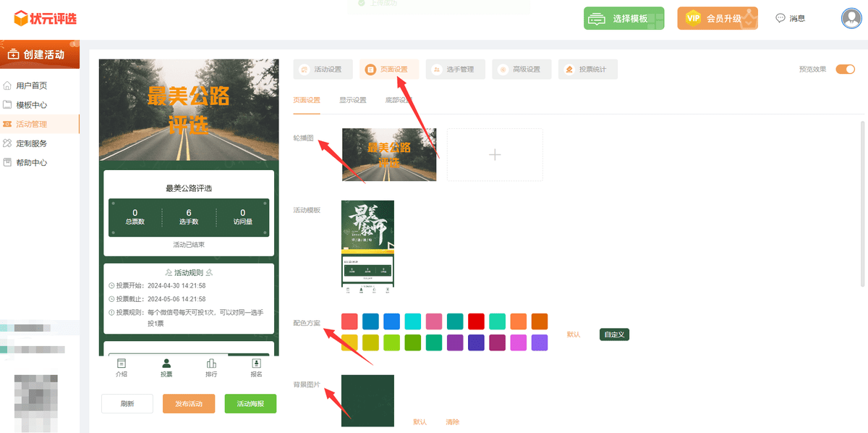Open the 自定义 color scheme editor
Viewport: 868px width, 433px height.
point(613,335)
